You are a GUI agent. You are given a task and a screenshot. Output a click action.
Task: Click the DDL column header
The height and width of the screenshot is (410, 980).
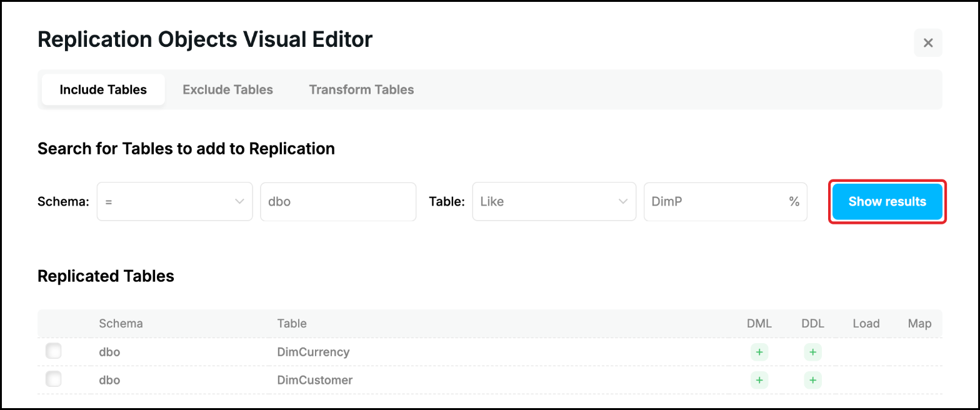pyautogui.click(x=812, y=323)
